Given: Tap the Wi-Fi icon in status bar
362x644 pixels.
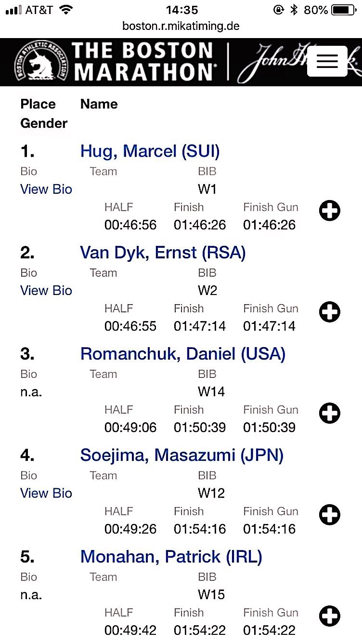Looking at the screenshot, I should (x=66, y=9).
